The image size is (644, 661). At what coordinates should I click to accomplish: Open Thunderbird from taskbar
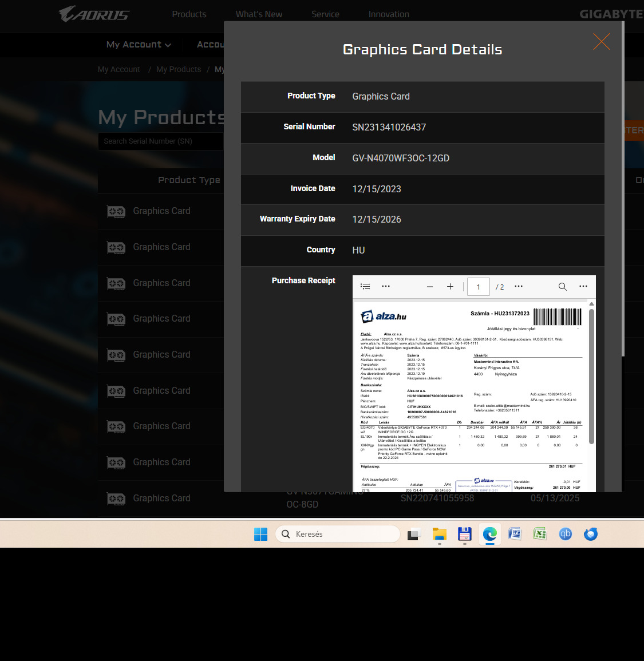point(590,534)
